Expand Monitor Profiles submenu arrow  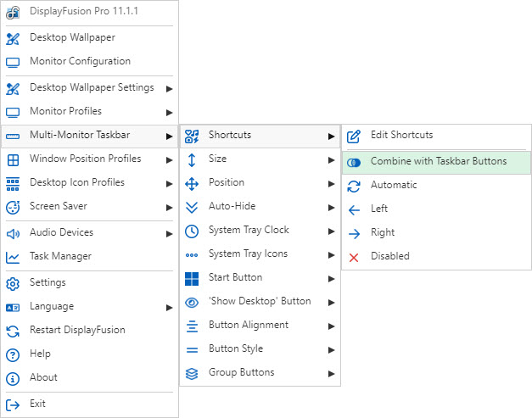click(x=169, y=113)
